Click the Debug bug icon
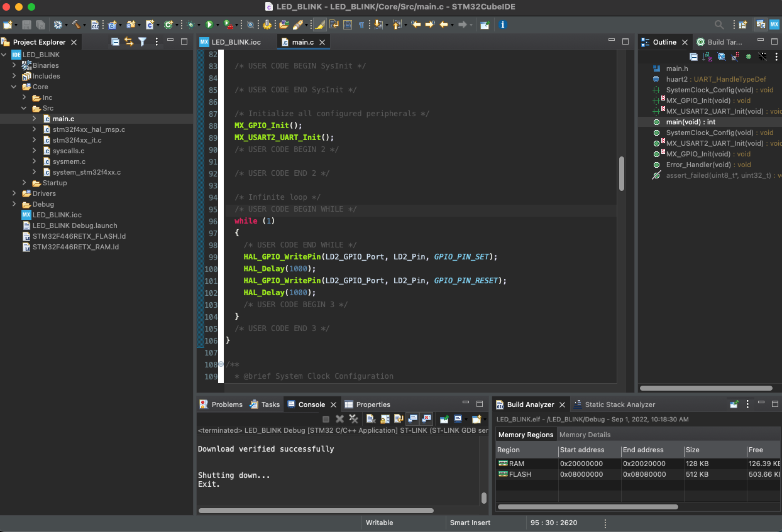Image resolution: width=782 pixels, height=532 pixels. (x=190, y=24)
